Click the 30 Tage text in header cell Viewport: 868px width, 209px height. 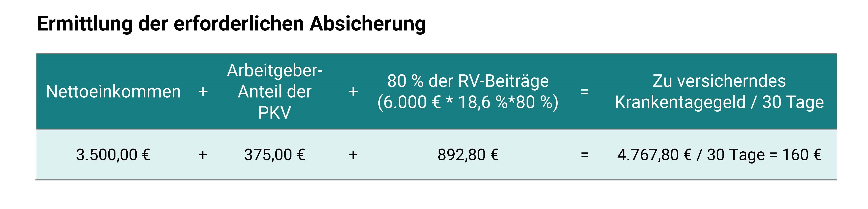[x=793, y=102]
